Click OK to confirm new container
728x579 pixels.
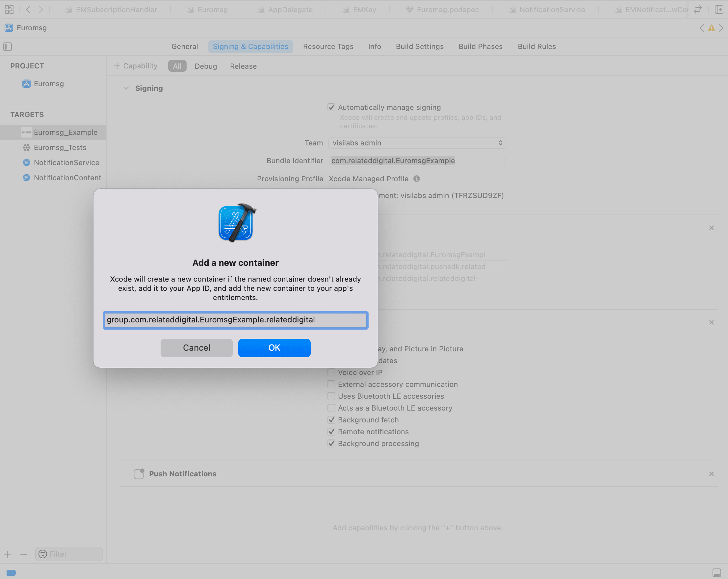click(x=273, y=347)
